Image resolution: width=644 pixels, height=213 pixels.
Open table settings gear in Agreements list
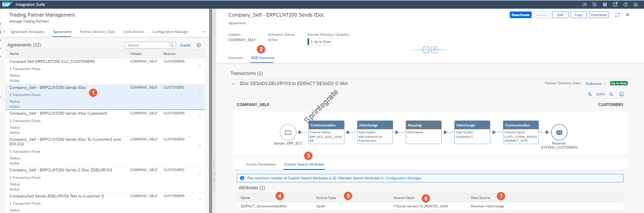pyautogui.click(x=199, y=45)
